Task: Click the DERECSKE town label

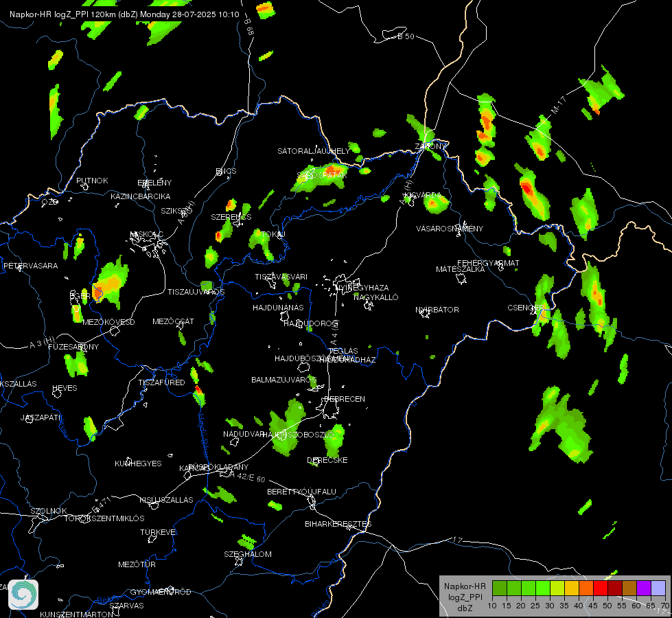Action: tap(327, 460)
